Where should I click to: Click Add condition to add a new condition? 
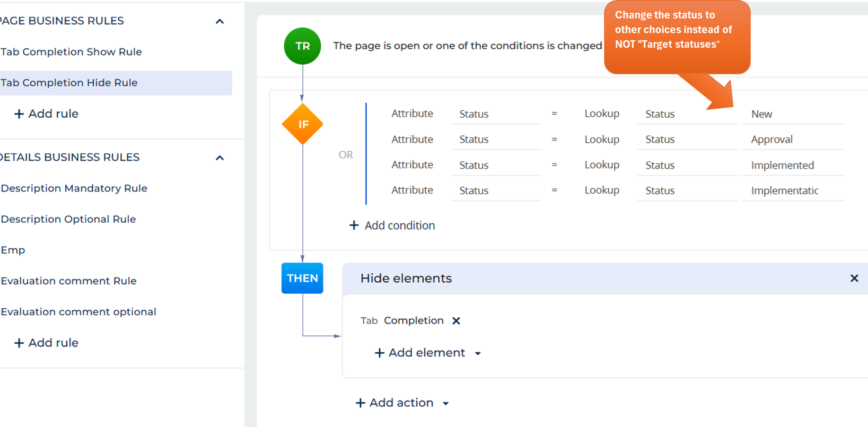pyautogui.click(x=400, y=226)
